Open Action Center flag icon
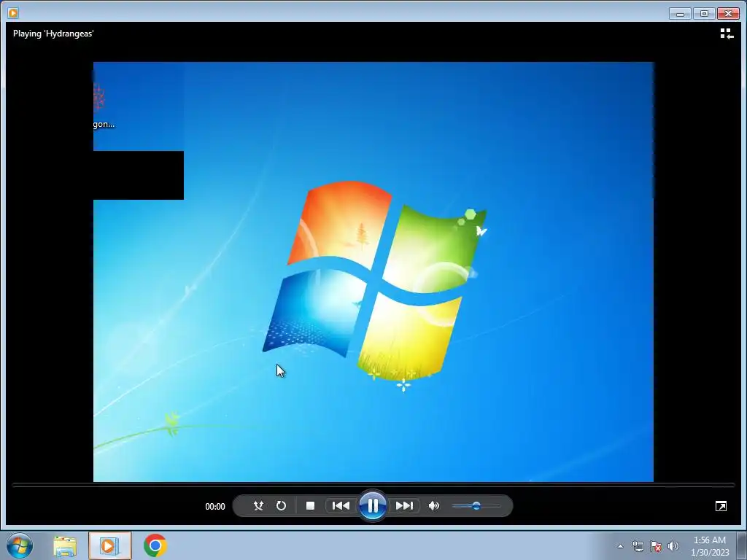 [x=656, y=546]
